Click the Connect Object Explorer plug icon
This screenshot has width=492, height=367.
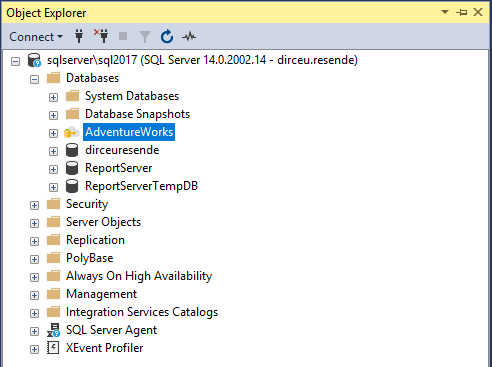click(x=79, y=36)
